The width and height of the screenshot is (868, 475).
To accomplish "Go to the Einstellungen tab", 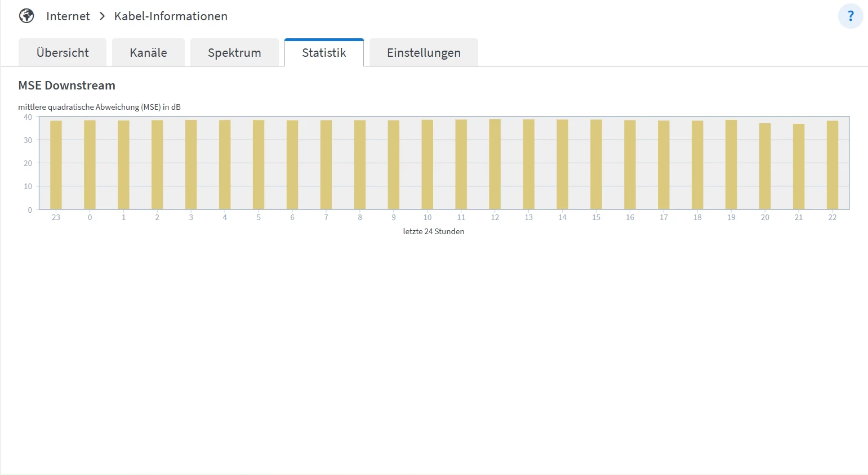I will point(424,52).
